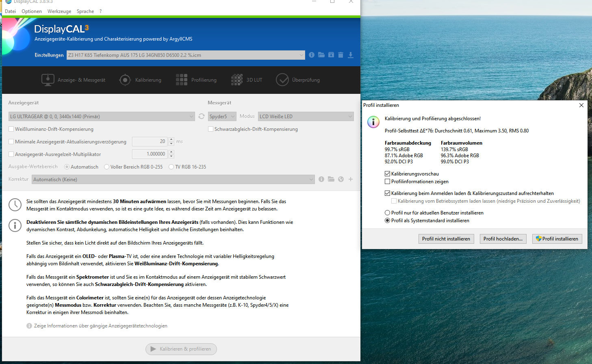Click the Kalibrierung target icon
592x364 pixels.
click(x=125, y=80)
